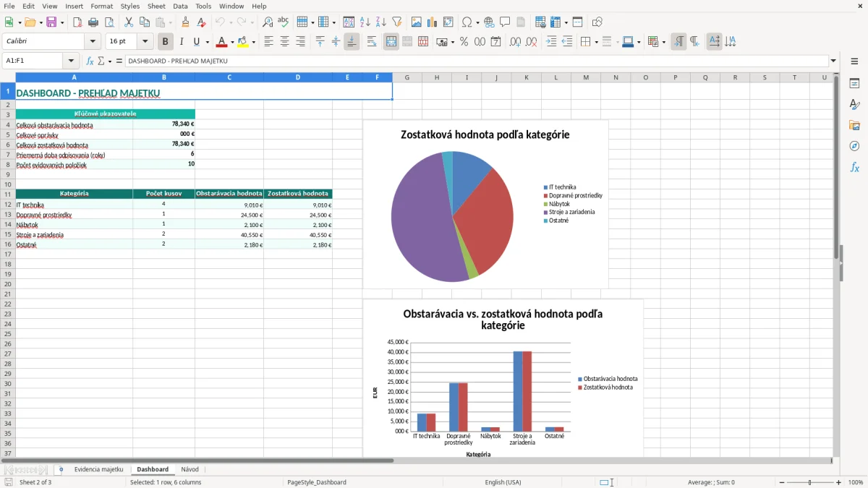This screenshot has height=488, width=868.
Task: Click the Insert Chart icon
Action: [433, 22]
